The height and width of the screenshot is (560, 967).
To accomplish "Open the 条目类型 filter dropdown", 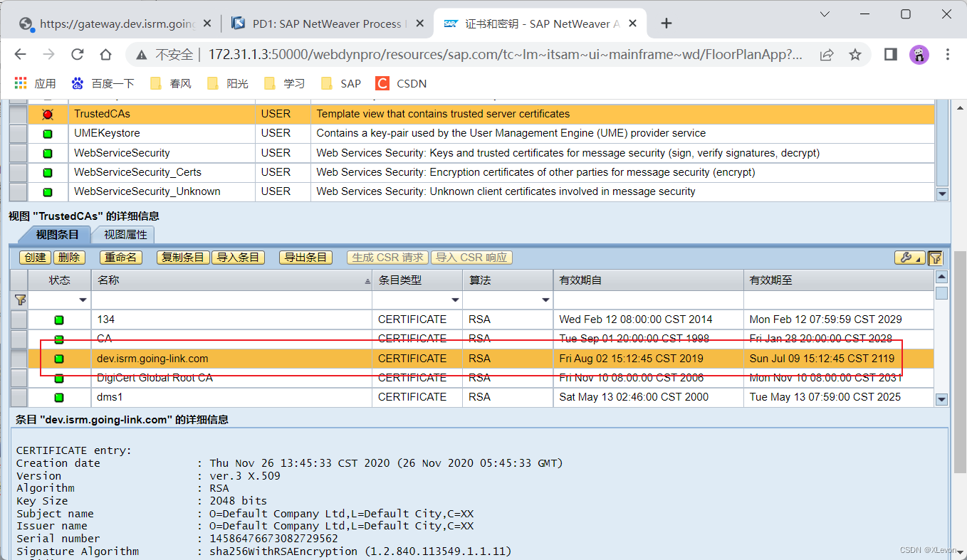I will pos(455,300).
